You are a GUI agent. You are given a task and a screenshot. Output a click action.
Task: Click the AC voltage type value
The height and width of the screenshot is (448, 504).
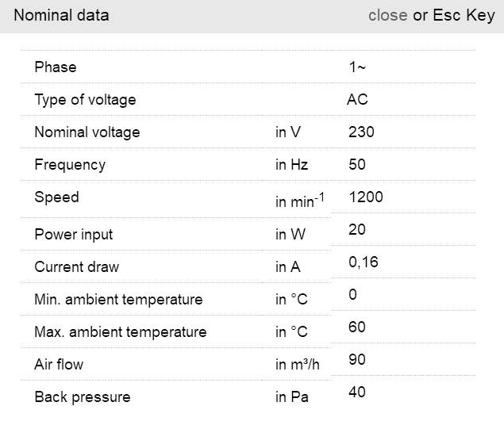357,100
